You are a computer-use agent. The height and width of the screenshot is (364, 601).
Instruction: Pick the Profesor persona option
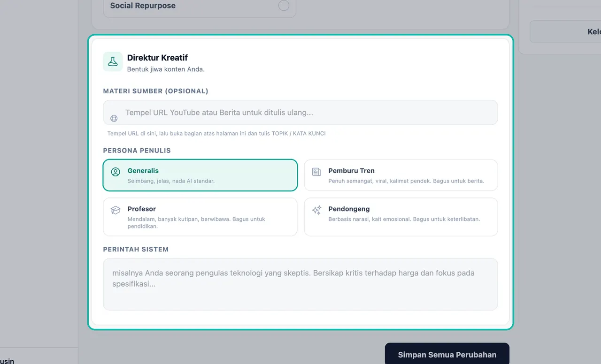click(x=200, y=217)
